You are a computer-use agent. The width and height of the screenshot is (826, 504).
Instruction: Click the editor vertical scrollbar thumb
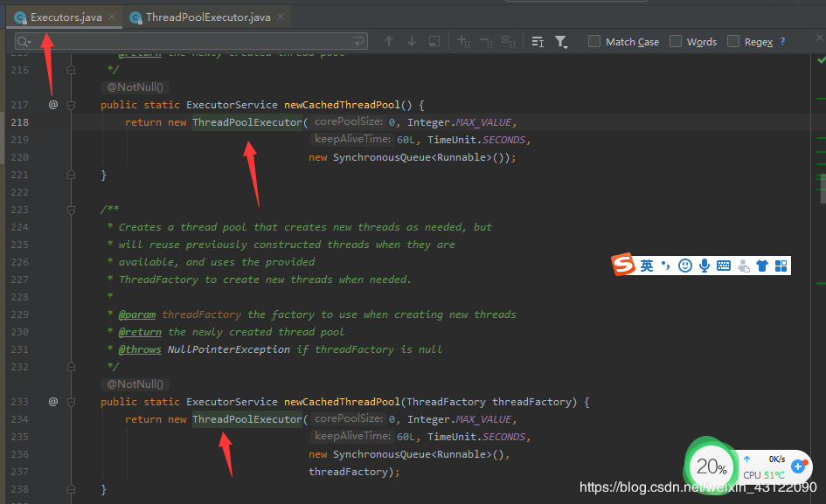pyautogui.click(x=823, y=189)
